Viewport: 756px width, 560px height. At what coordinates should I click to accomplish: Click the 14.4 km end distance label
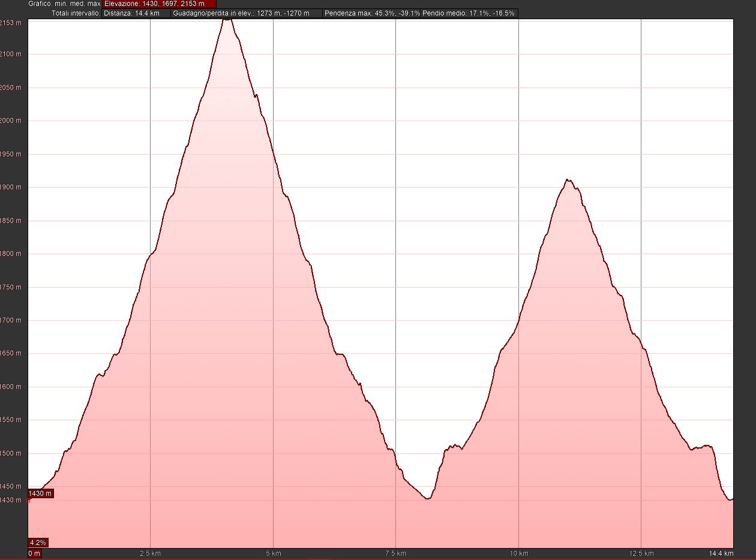click(x=721, y=553)
